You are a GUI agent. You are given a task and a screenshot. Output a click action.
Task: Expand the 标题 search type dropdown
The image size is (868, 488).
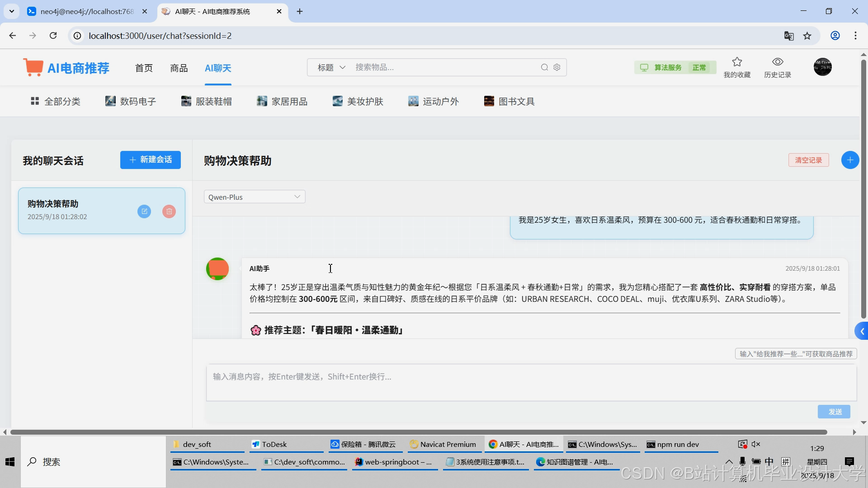[x=331, y=67]
